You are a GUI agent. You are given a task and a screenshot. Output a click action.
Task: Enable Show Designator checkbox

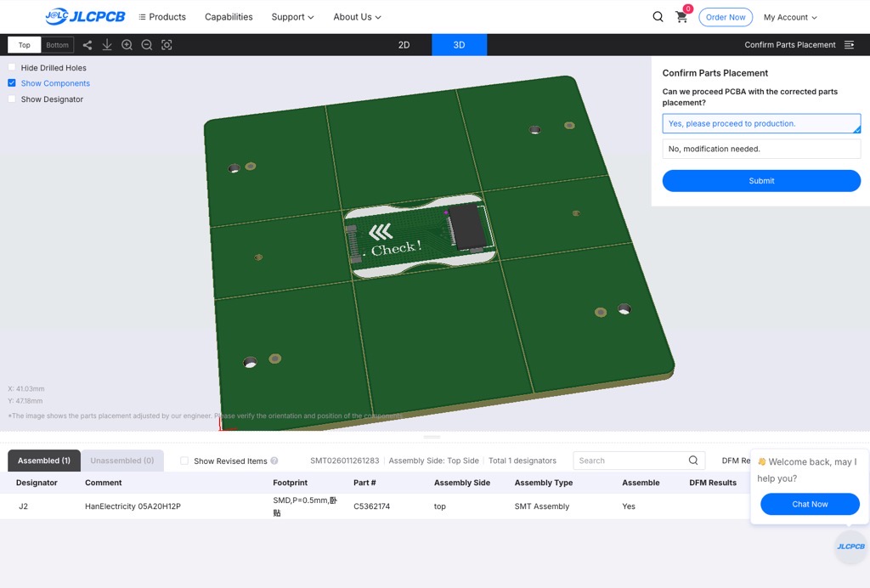12,99
